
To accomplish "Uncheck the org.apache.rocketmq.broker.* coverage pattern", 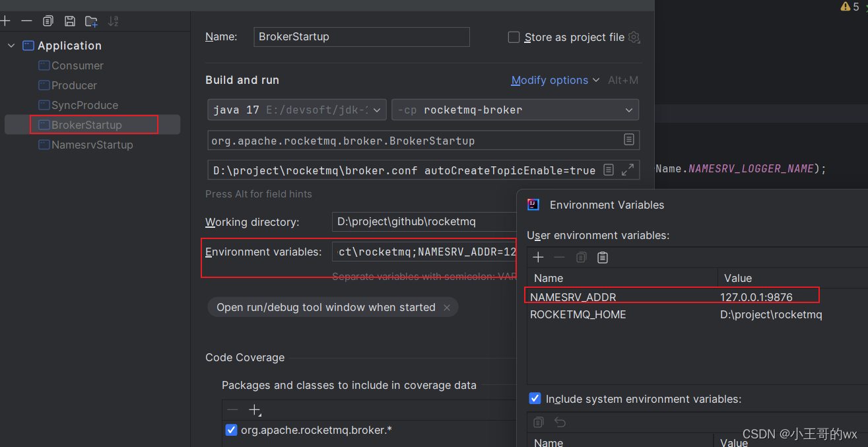I will point(231,430).
